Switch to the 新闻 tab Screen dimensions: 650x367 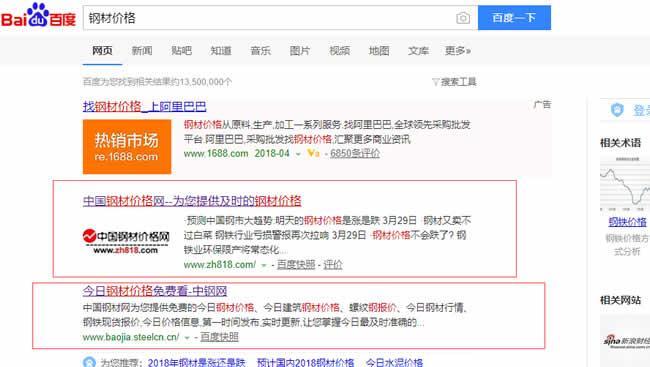point(142,51)
